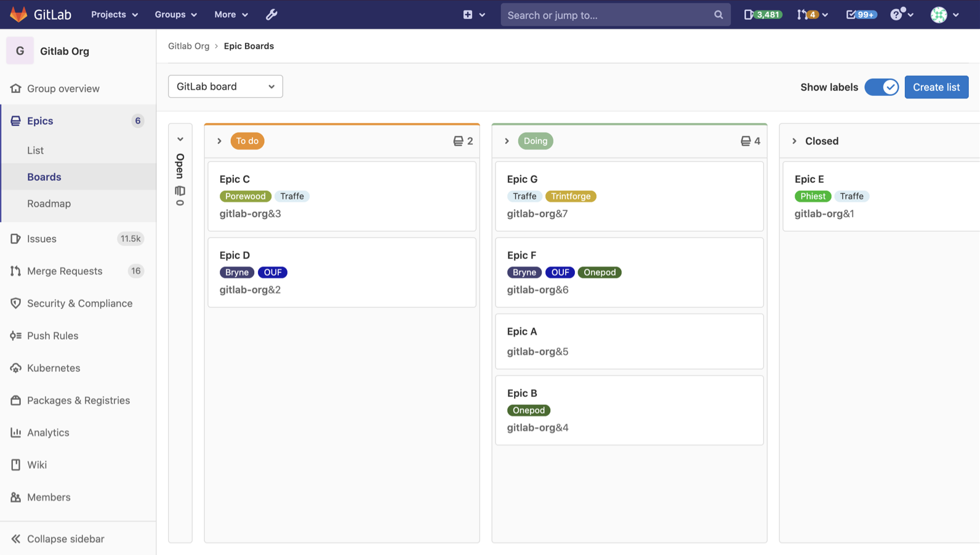
Task: Collapse the Doing list chevron
Action: 507,141
